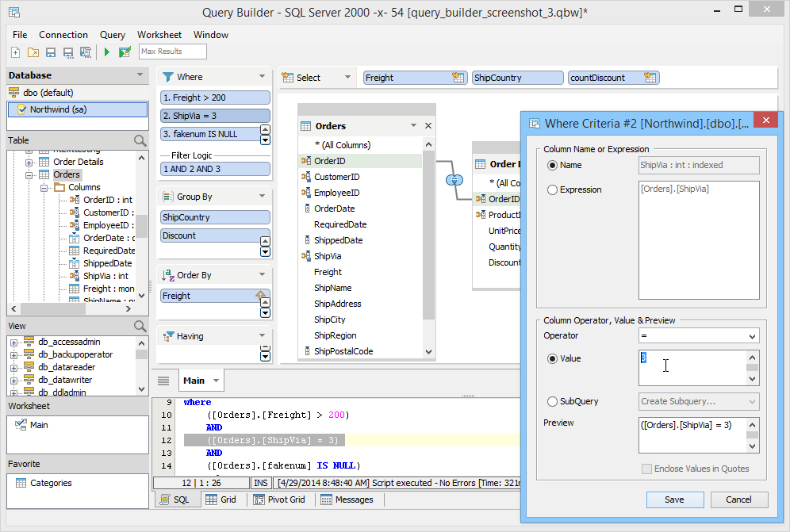The image size is (790, 532).
Task: Select the SubQuery radio button
Action: pos(552,401)
